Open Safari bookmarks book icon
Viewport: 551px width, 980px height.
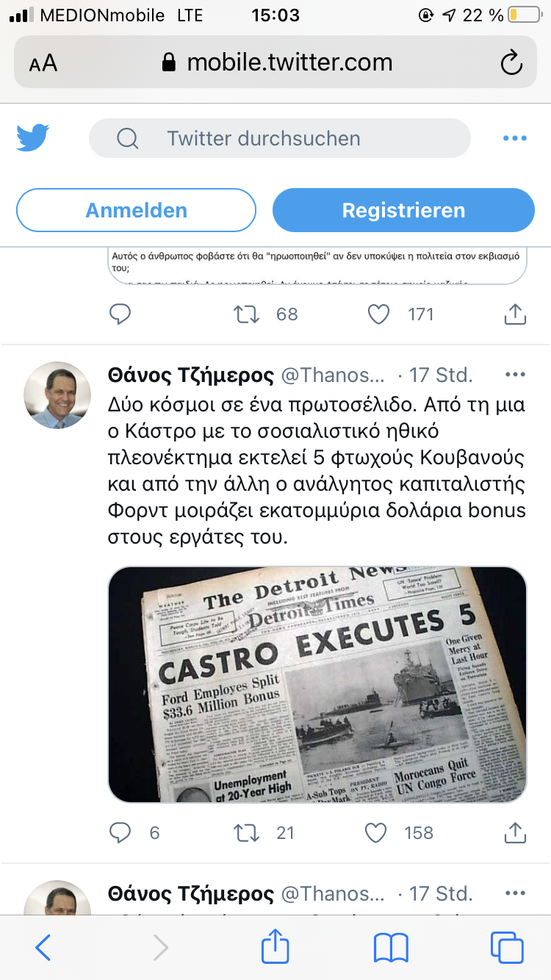391,948
